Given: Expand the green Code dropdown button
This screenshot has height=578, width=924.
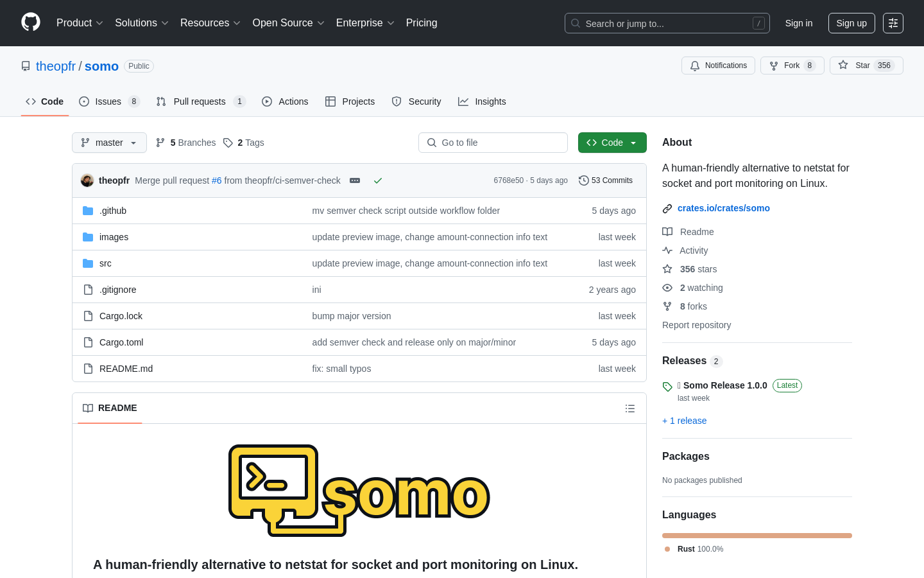Looking at the screenshot, I should pos(612,143).
